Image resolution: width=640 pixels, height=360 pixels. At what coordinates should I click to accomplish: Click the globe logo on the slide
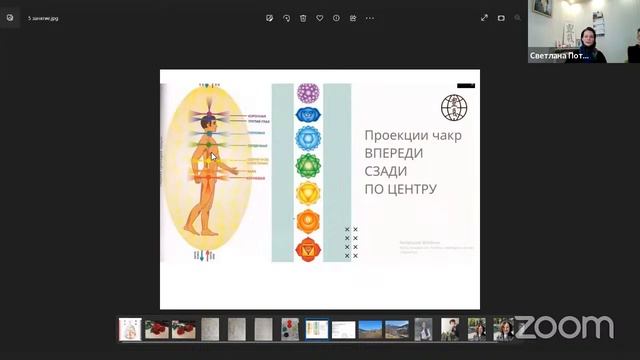[x=454, y=108]
